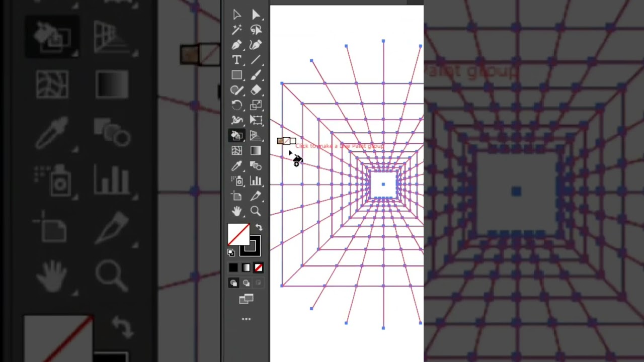Select the Perspective Grid tool
This screenshot has width=644, height=362.
click(256, 136)
